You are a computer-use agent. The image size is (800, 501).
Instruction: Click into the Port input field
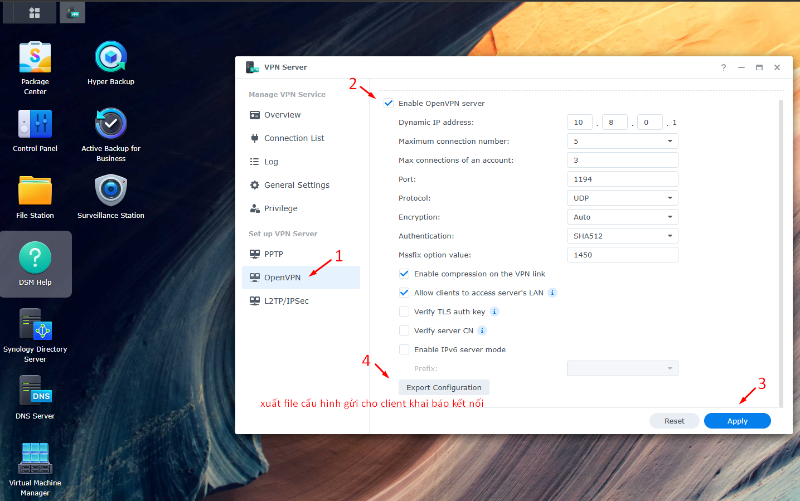[x=622, y=179]
